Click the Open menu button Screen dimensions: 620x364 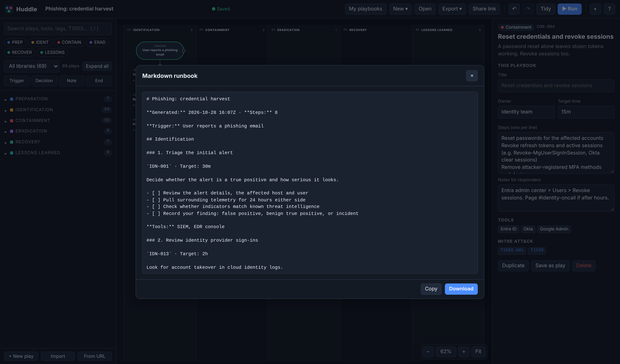[425, 9]
